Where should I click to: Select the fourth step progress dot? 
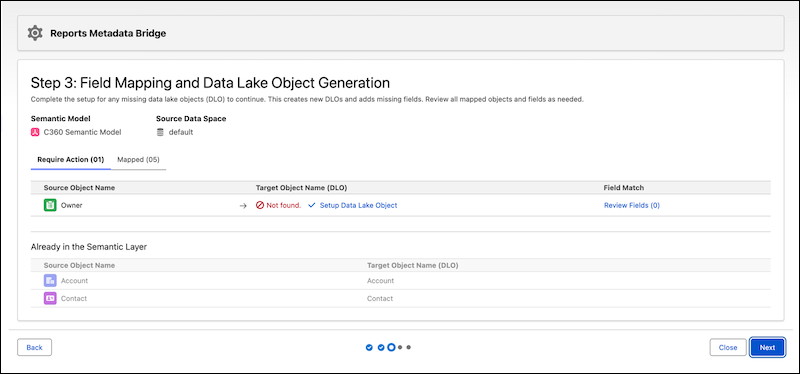pos(400,347)
